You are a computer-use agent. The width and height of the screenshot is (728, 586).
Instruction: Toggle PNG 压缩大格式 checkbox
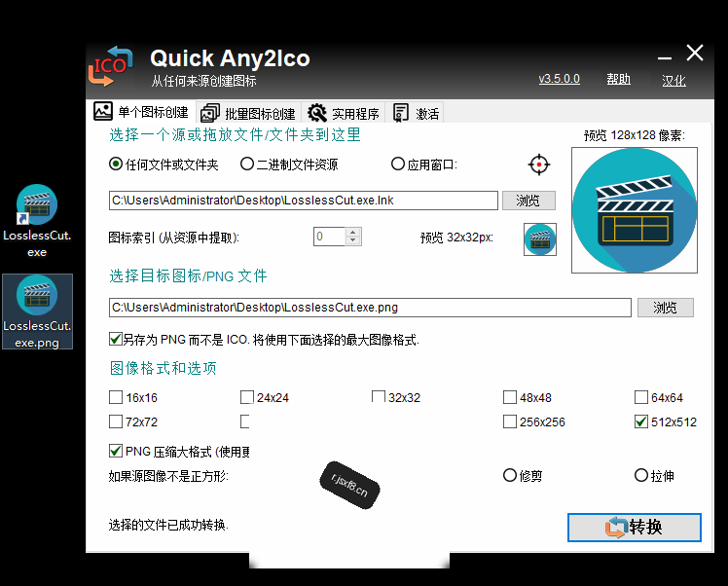tap(116, 451)
